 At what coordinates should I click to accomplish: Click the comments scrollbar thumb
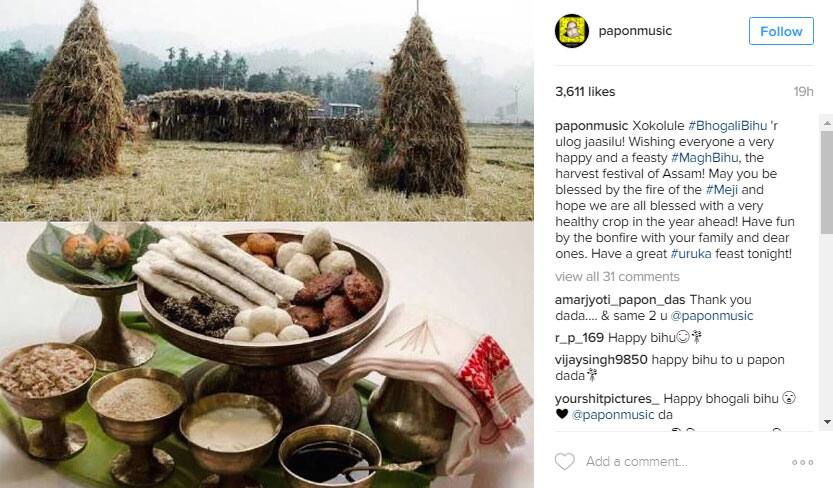point(827,182)
